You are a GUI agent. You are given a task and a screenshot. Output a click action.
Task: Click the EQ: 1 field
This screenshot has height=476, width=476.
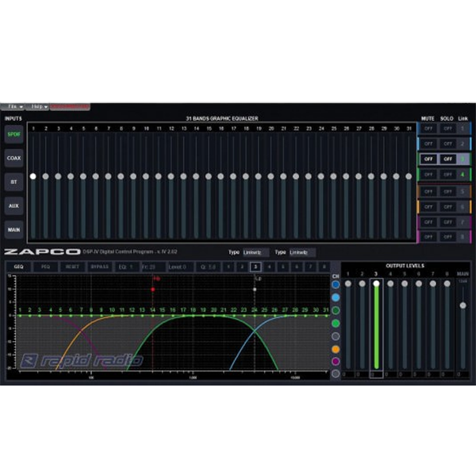pyautogui.click(x=127, y=267)
